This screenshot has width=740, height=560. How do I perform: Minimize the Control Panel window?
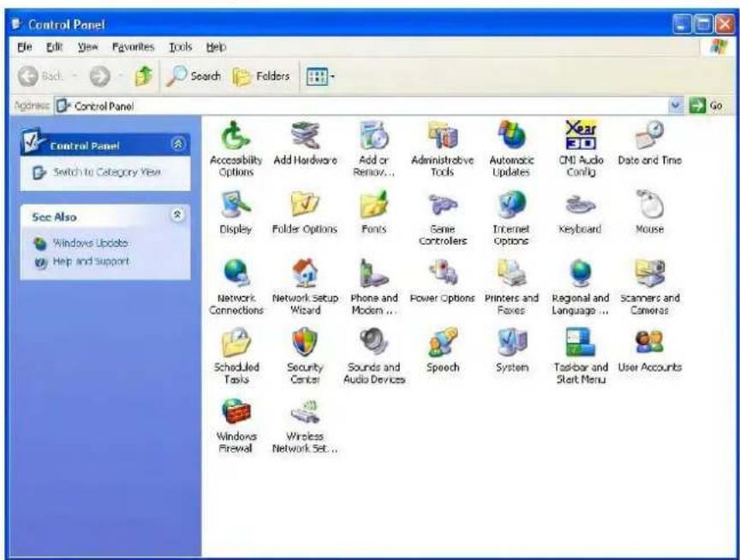(x=682, y=24)
